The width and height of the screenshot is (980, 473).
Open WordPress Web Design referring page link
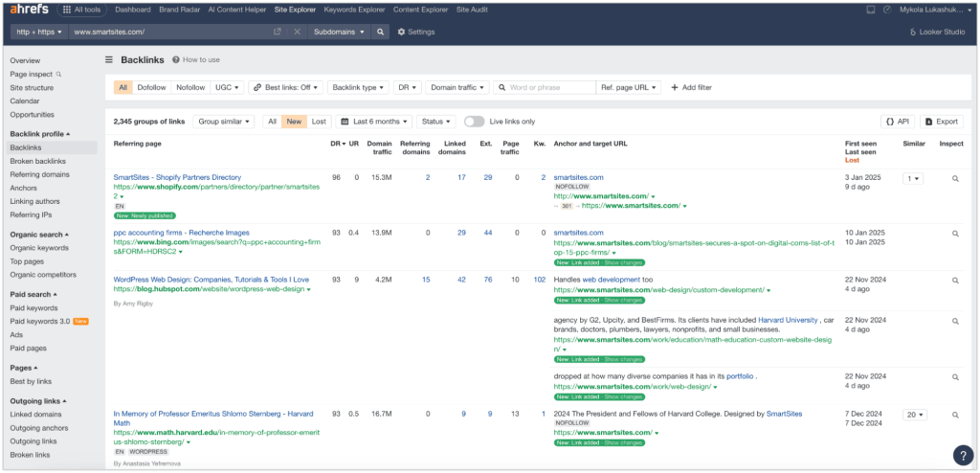212,280
